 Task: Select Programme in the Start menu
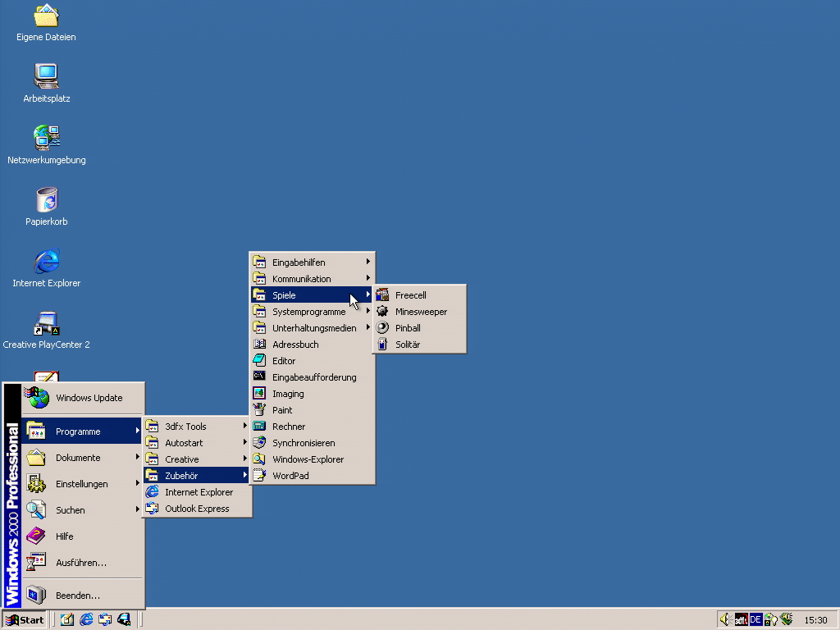[x=83, y=431]
